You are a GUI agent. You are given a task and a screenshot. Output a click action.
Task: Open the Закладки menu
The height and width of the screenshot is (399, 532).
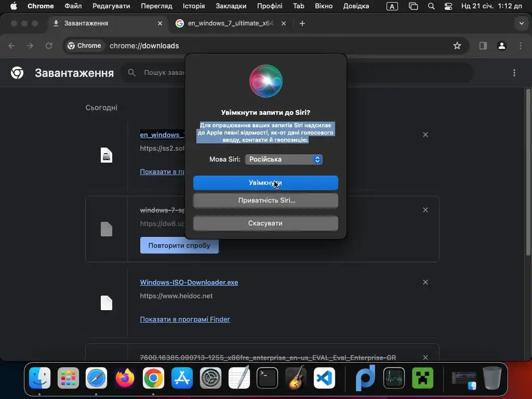tap(231, 6)
